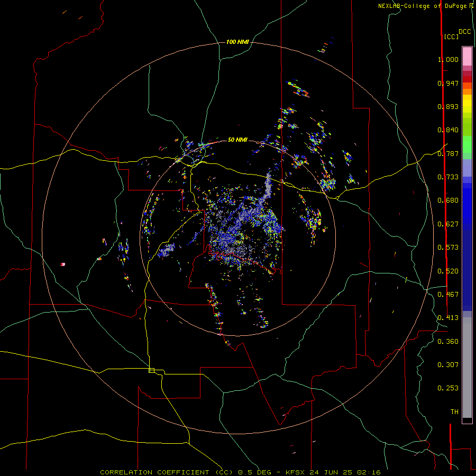Click the 50 NMI range ring label
This screenshot has width=476, height=476.
pos(237,140)
